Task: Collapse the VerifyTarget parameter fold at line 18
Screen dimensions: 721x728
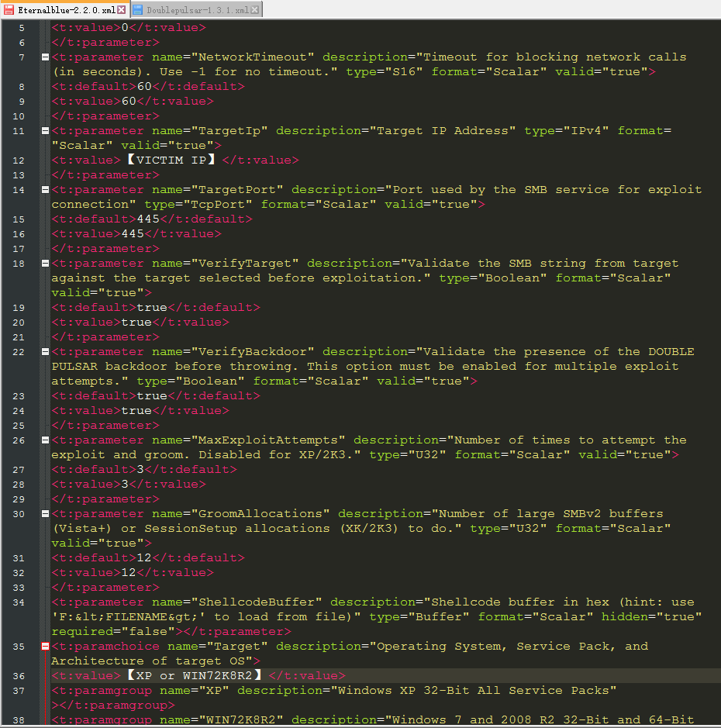Action: click(x=45, y=264)
